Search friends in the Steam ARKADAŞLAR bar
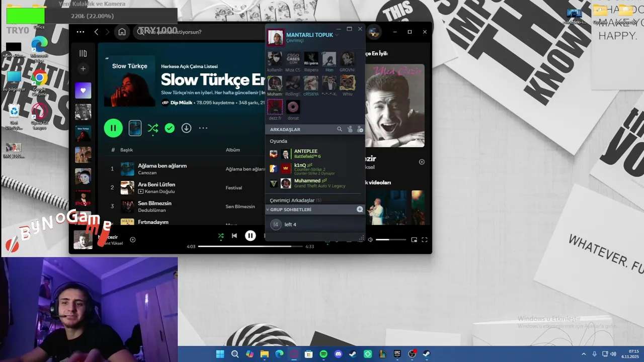644x362 pixels. coord(340,129)
